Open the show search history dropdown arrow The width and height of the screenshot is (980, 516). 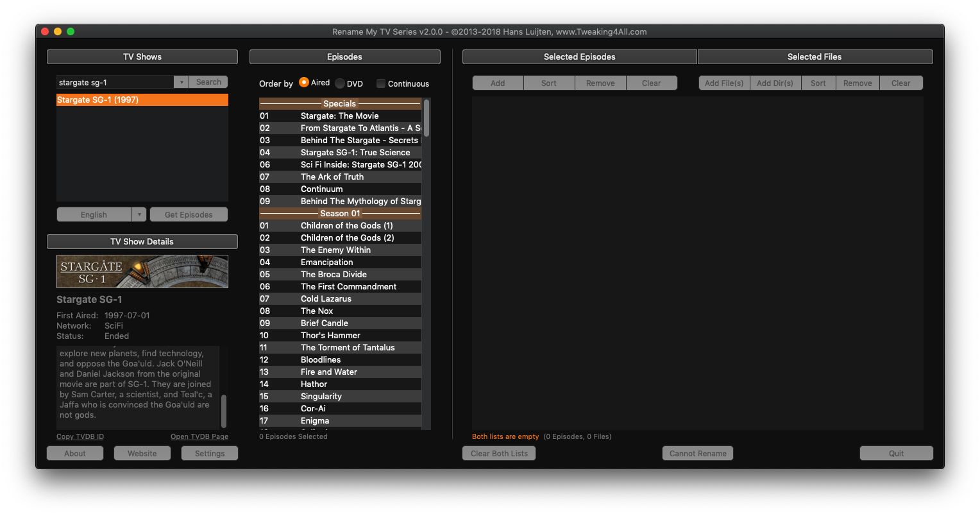click(181, 82)
